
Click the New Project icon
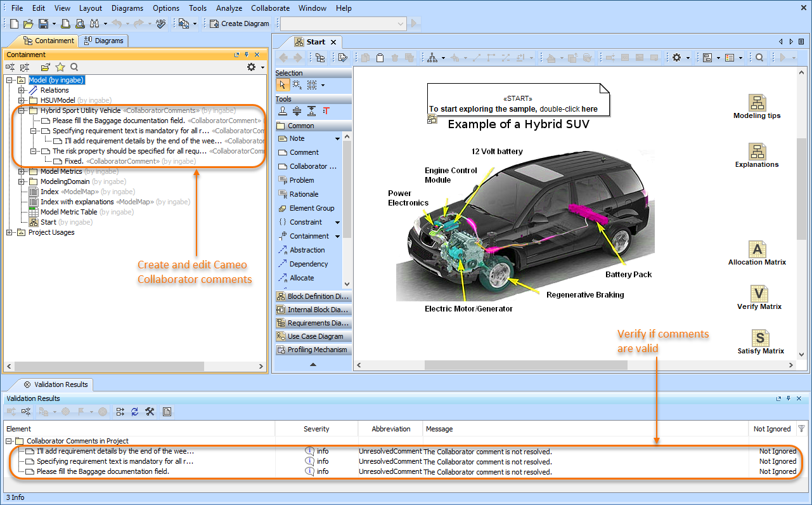[x=14, y=23]
